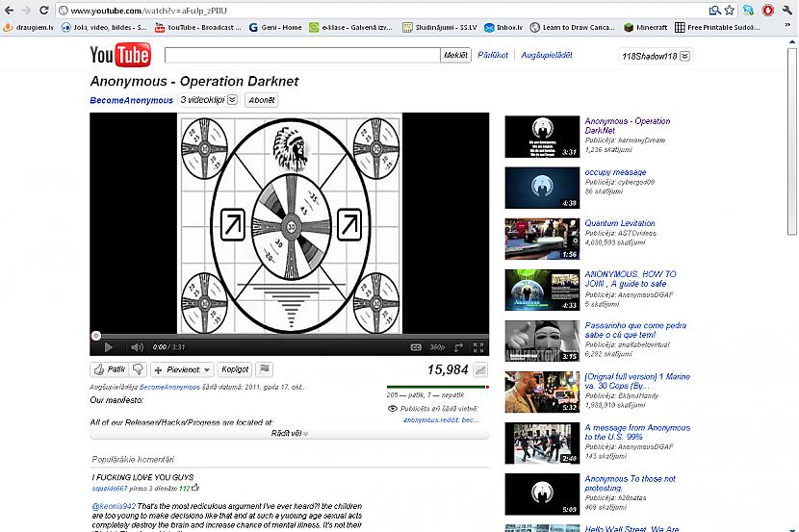The image size is (799, 532).
Task: Flag the video with the flag icon
Action: point(265,369)
